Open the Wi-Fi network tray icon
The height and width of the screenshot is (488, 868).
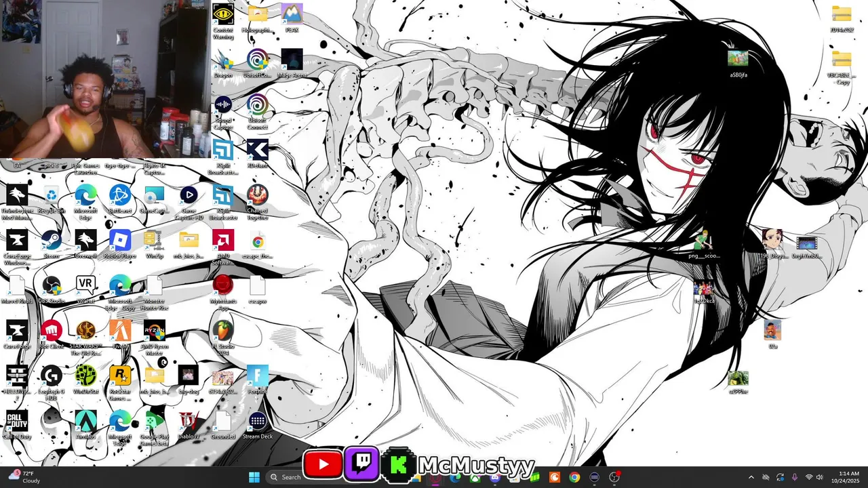point(808,477)
